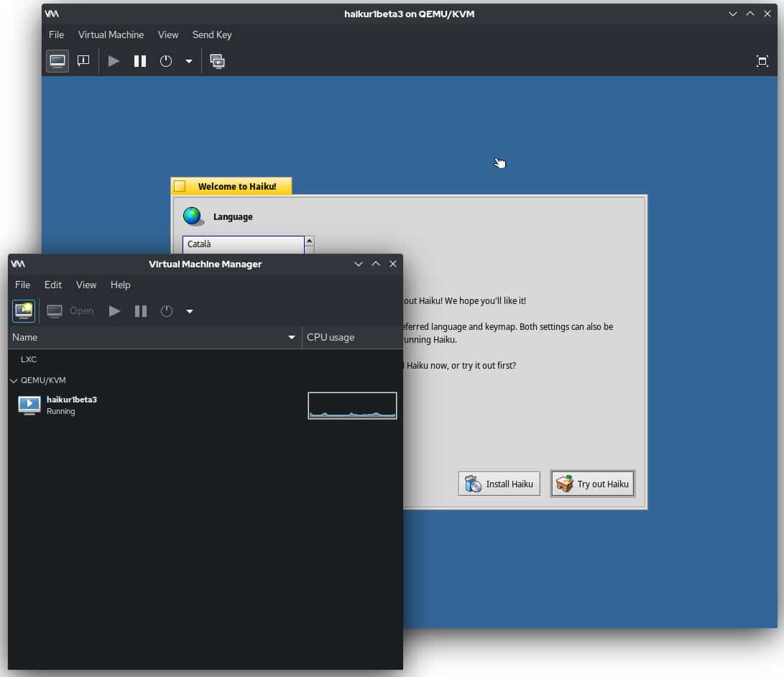
Task: Select the LXC connection row
Action: point(205,359)
